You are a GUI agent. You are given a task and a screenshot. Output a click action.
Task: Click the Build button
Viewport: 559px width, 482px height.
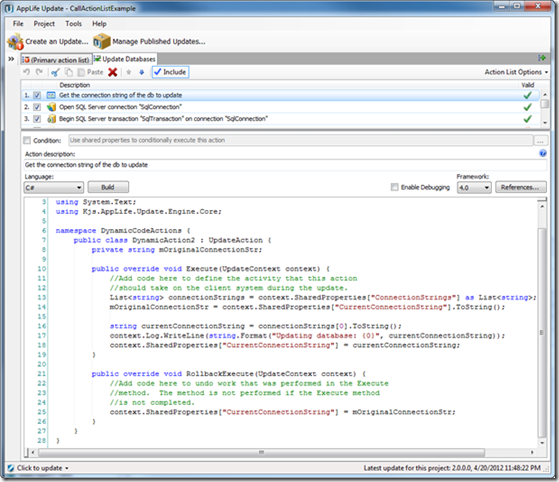pos(108,187)
